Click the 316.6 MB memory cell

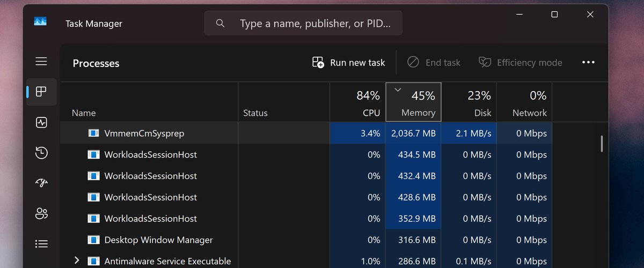tap(413, 240)
